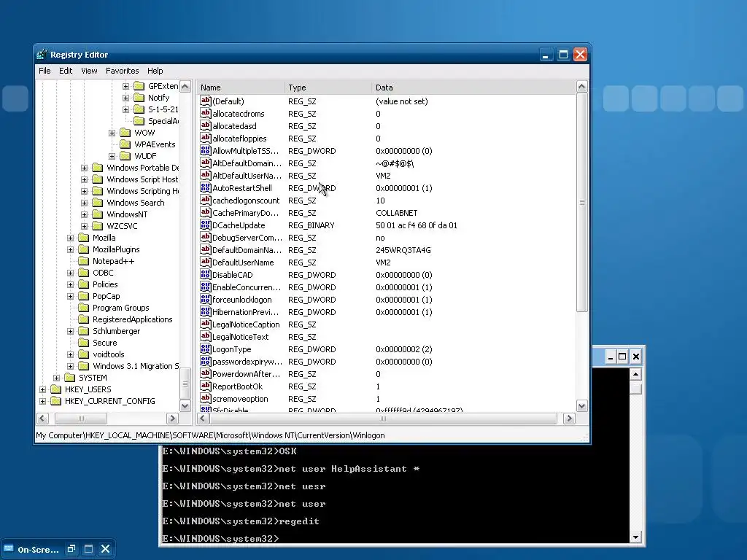Click the DefaultUserName string icon
The height and width of the screenshot is (560, 747).
coord(205,262)
